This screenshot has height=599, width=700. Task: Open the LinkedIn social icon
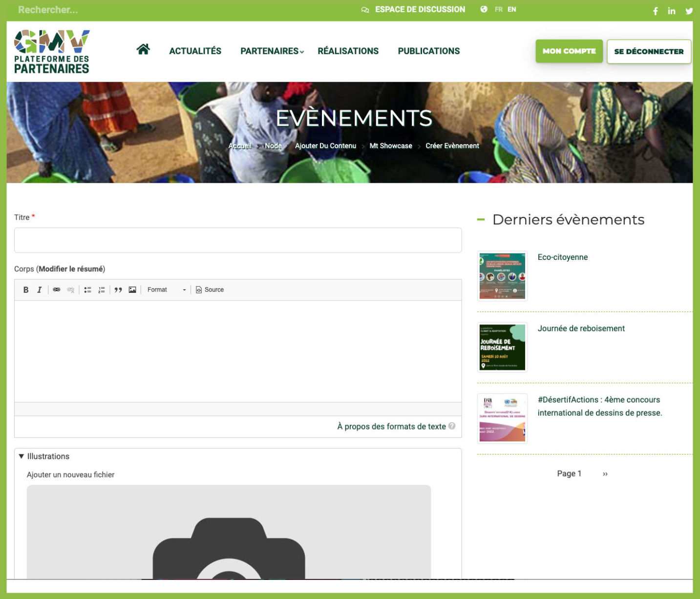click(672, 11)
